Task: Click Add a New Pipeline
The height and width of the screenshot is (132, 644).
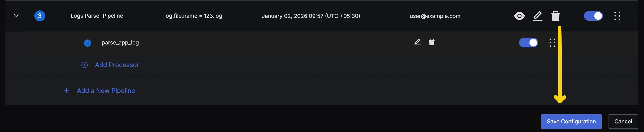Action: pos(106,91)
